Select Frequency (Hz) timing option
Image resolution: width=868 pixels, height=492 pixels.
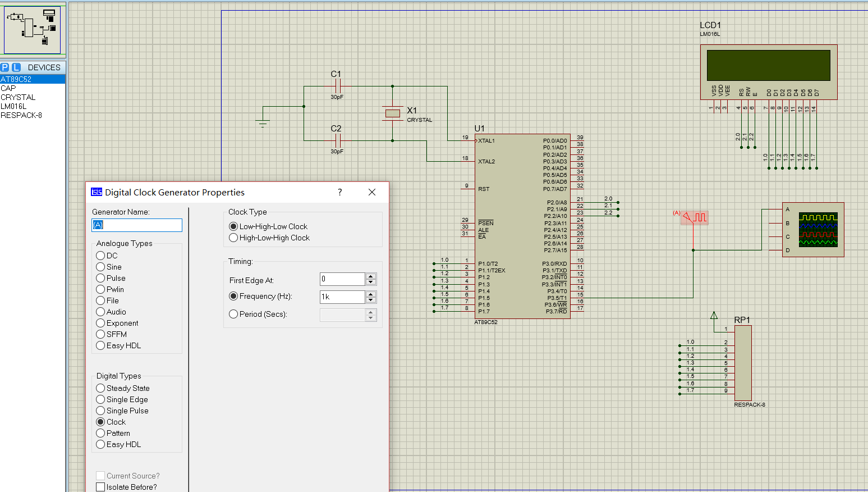coord(233,296)
